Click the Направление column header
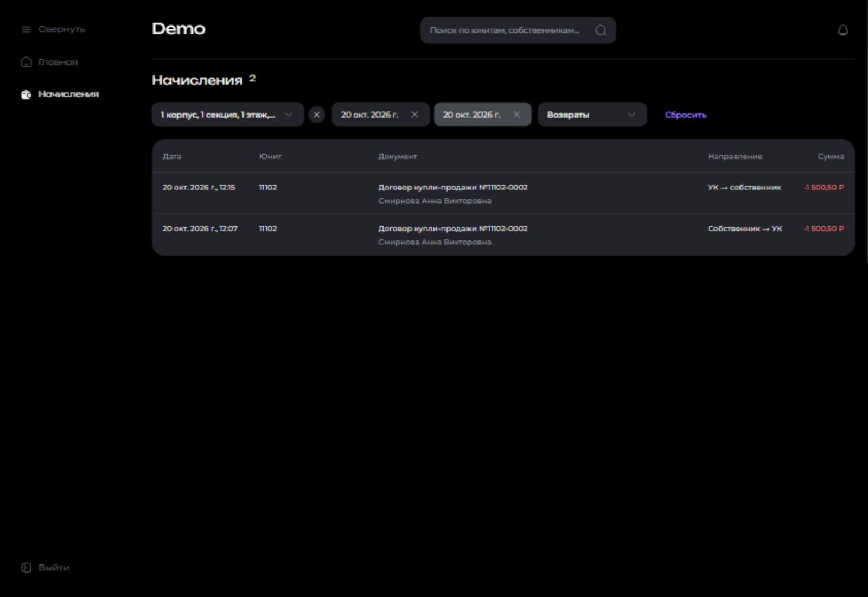 point(735,156)
